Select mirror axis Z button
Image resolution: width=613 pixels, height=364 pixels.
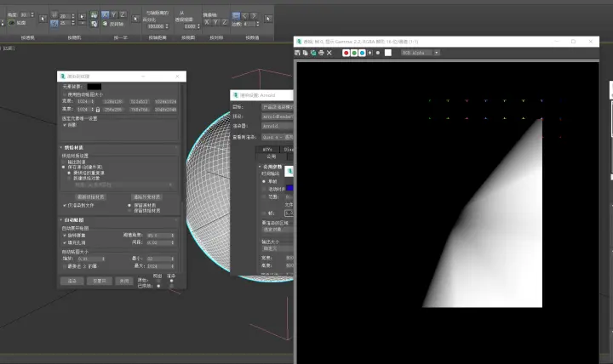click(225, 23)
